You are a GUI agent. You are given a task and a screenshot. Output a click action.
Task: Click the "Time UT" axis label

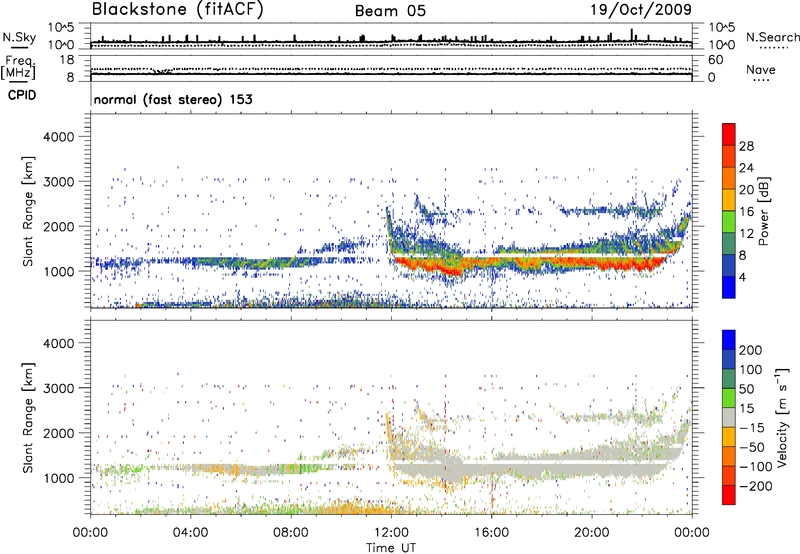[391, 547]
